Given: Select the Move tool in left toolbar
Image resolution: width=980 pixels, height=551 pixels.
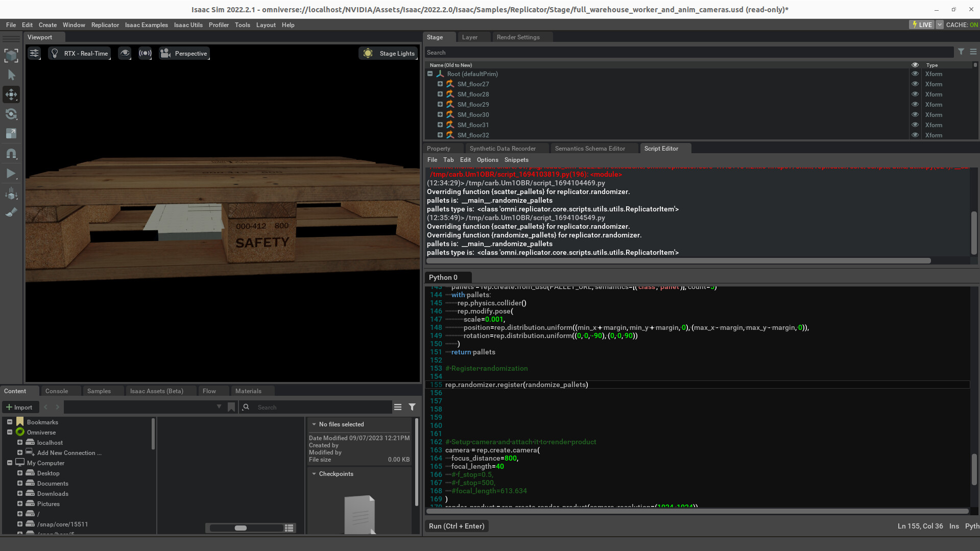Looking at the screenshot, I should pyautogui.click(x=11, y=94).
